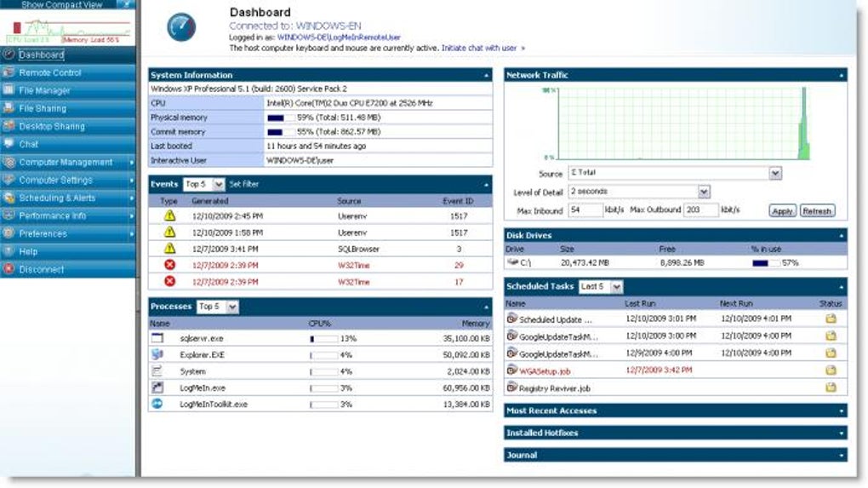The height and width of the screenshot is (488, 868).
Task: Click the WINDOWS-DE\LogMeInRemoteUser link
Action: [x=339, y=37]
